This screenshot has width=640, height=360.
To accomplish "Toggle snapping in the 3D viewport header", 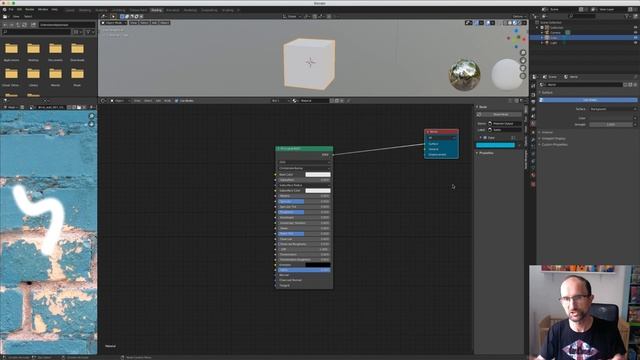I will point(315,16).
